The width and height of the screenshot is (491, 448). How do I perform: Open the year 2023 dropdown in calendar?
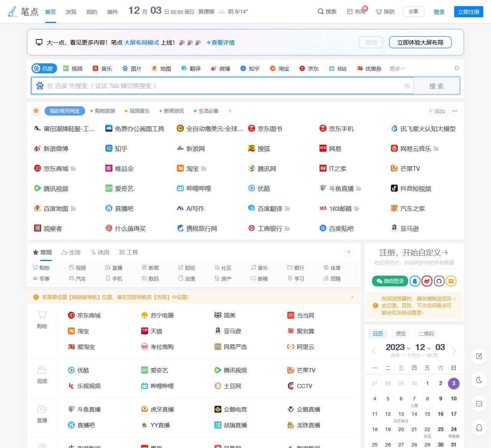[x=398, y=347]
